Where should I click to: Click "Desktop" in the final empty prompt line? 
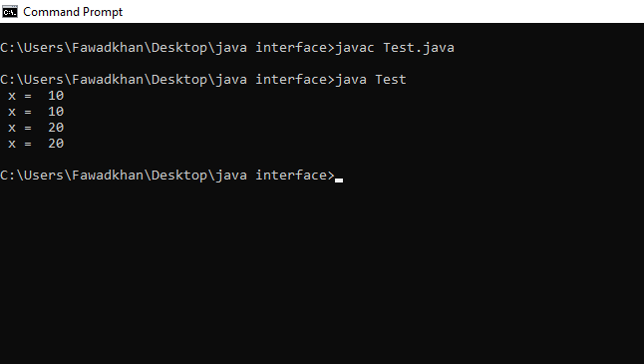tap(179, 176)
